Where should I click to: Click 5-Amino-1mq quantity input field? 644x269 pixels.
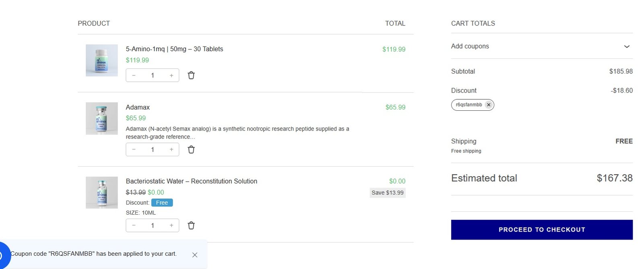tap(153, 75)
